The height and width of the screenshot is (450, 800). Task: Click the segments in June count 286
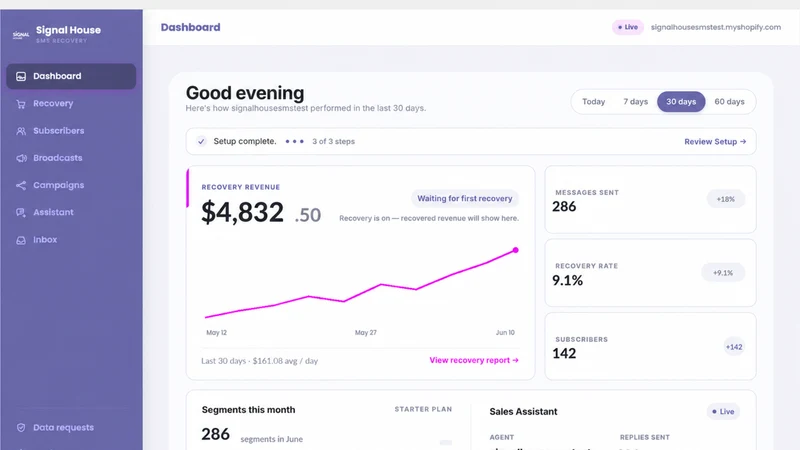click(x=215, y=434)
